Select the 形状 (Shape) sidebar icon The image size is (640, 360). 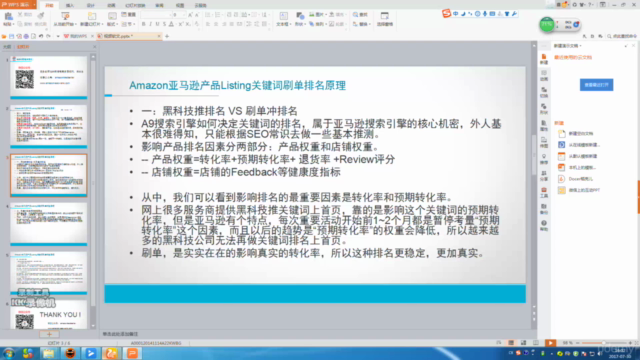click(x=544, y=109)
